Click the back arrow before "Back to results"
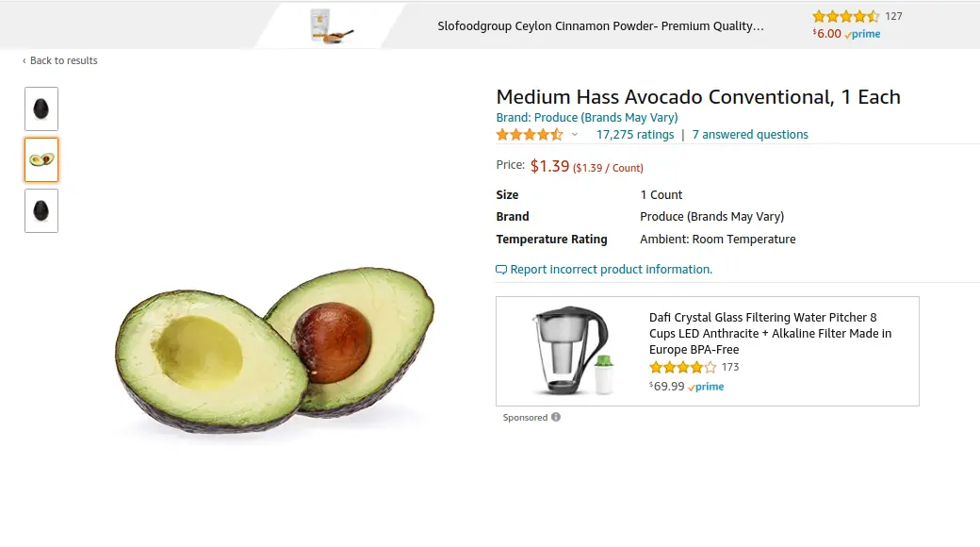The image size is (980, 547). [24, 60]
